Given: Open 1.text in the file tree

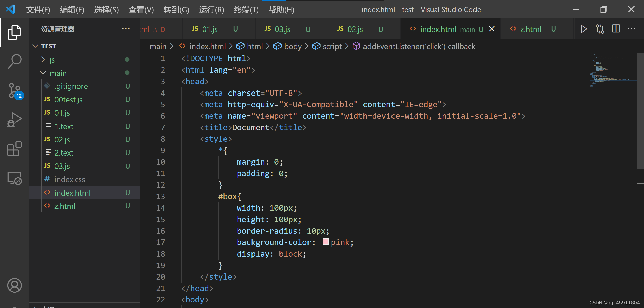Looking at the screenshot, I should coord(84,126).
